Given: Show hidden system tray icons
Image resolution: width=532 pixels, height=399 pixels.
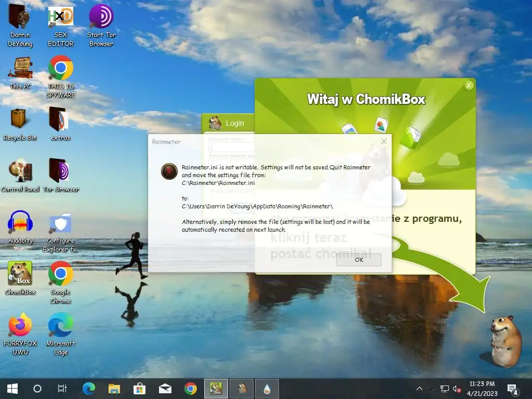Looking at the screenshot, I should (x=419, y=389).
